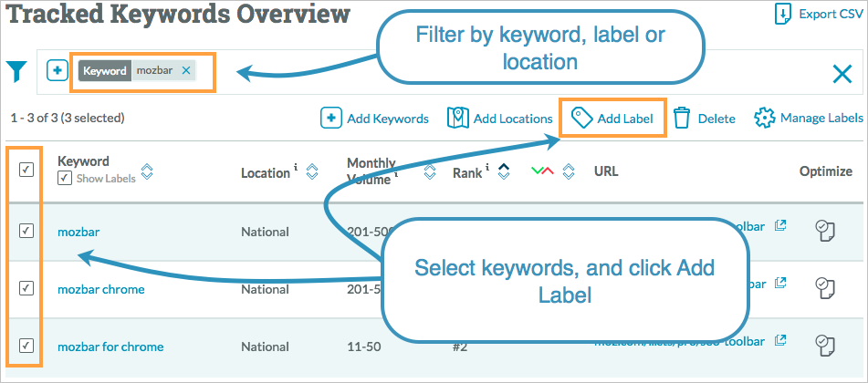Open external URL icon in mozbar row
This screenshot has width=868, height=383.
(780, 226)
